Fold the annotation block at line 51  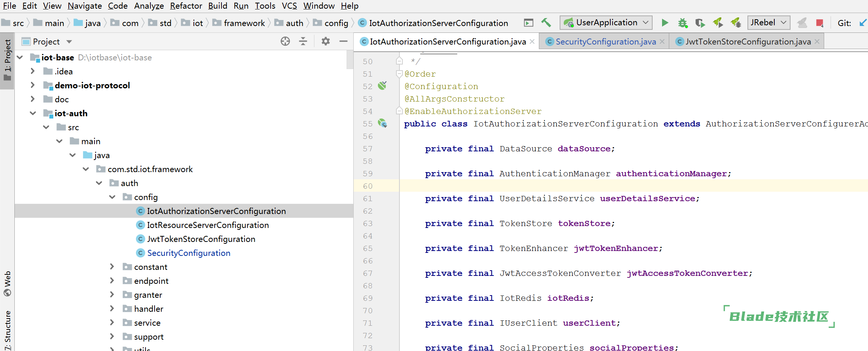(399, 74)
